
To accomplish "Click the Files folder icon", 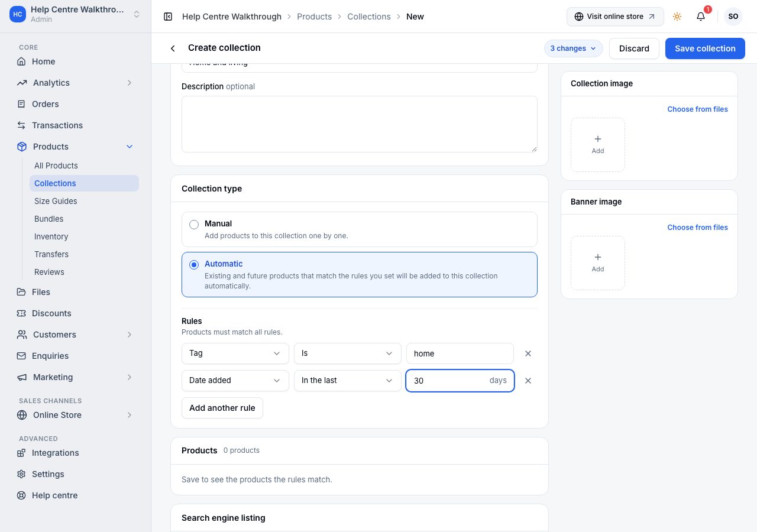I will [x=21, y=292].
